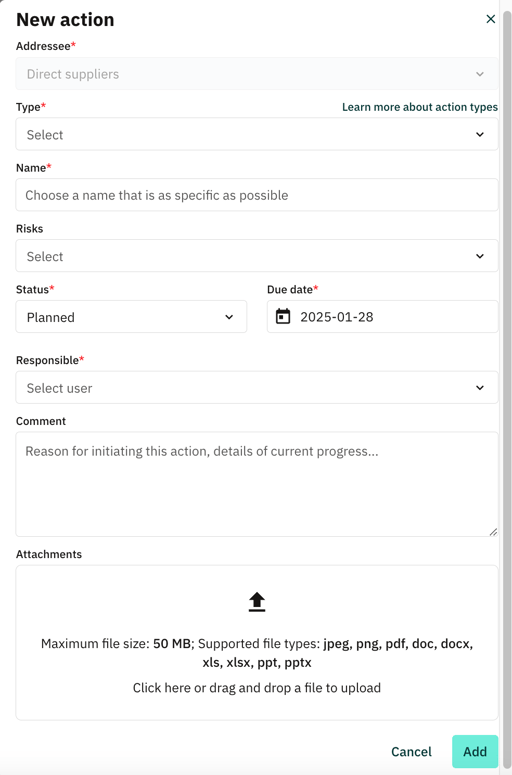Open Learn more about action types link

[x=420, y=107]
